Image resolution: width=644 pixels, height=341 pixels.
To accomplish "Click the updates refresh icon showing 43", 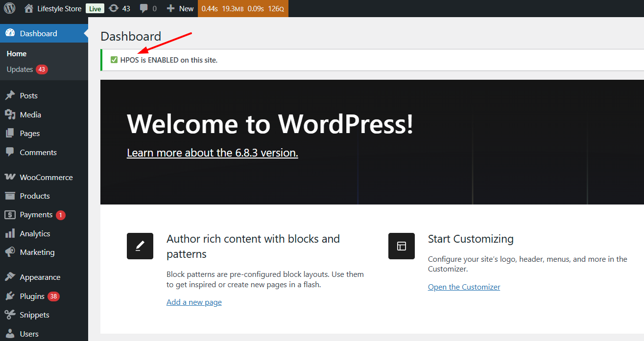I will click(x=114, y=8).
